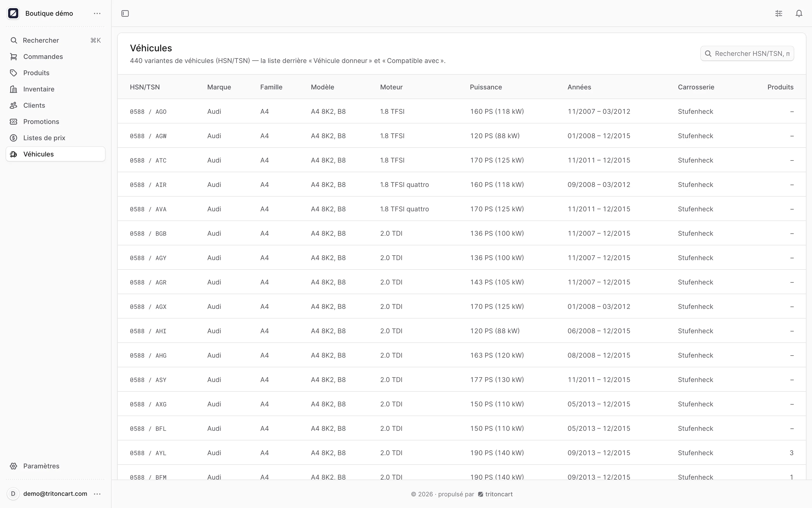Click the Rechercher magnifier icon in sidebar
This screenshot has height=508, width=812.
pyautogui.click(x=14, y=40)
